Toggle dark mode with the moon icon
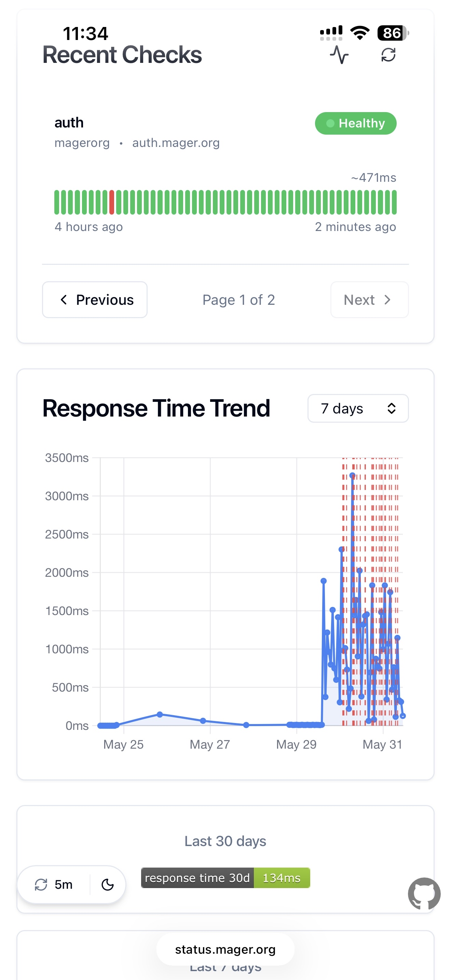Image resolution: width=451 pixels, height=980 pixels. tap(108, 885)
